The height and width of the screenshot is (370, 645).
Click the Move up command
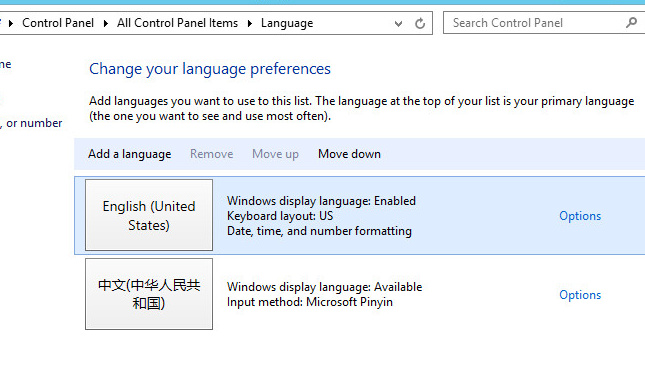[x=275, y=154]
